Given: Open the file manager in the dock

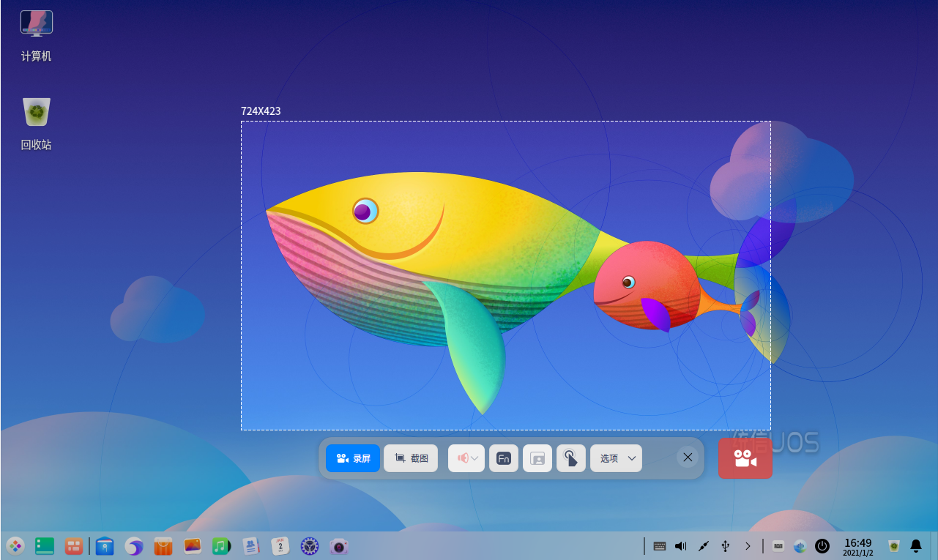Looking at the screenshot, I should (105, 545).
